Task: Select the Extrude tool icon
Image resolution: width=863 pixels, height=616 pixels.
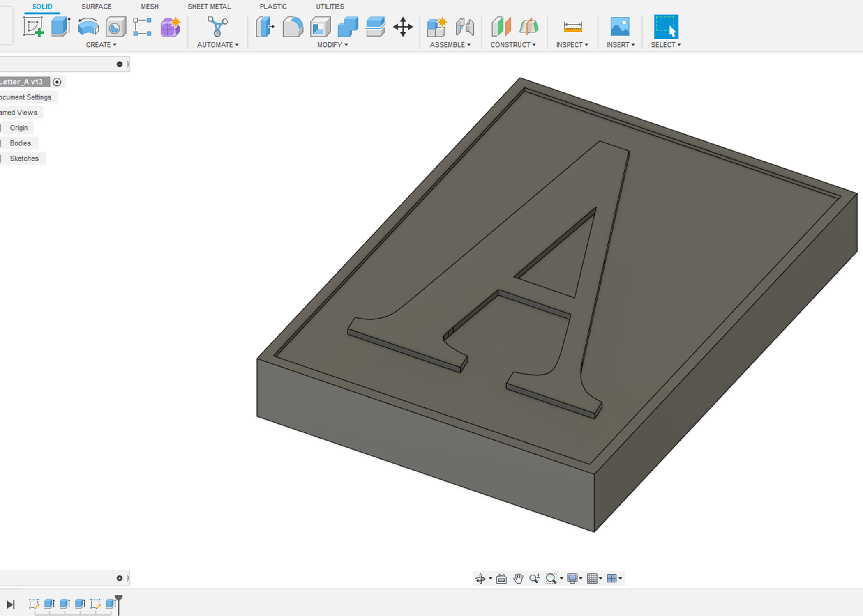Action: point(60,27)
